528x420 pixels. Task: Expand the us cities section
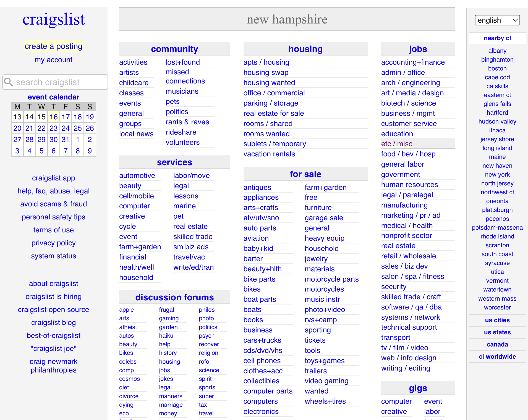(497, 320)
